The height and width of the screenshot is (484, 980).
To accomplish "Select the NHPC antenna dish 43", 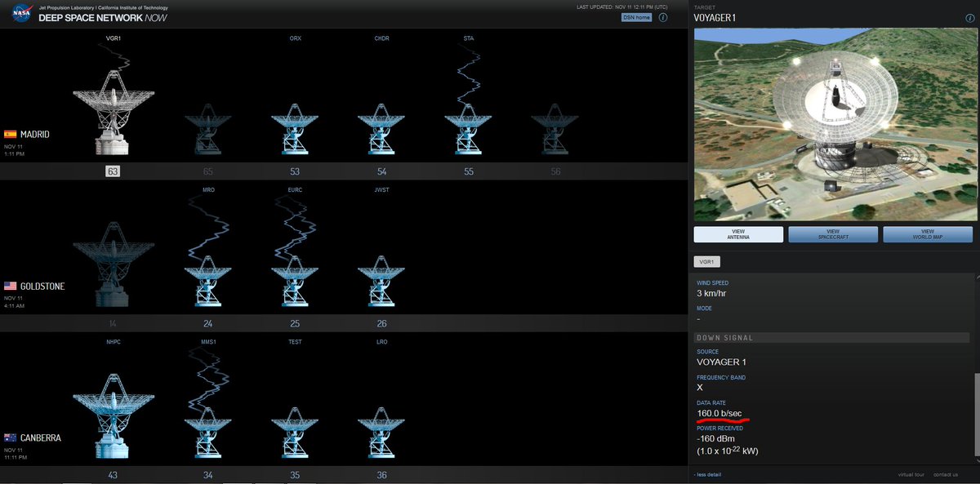I will pyautogui.click(x=113, y=415).
